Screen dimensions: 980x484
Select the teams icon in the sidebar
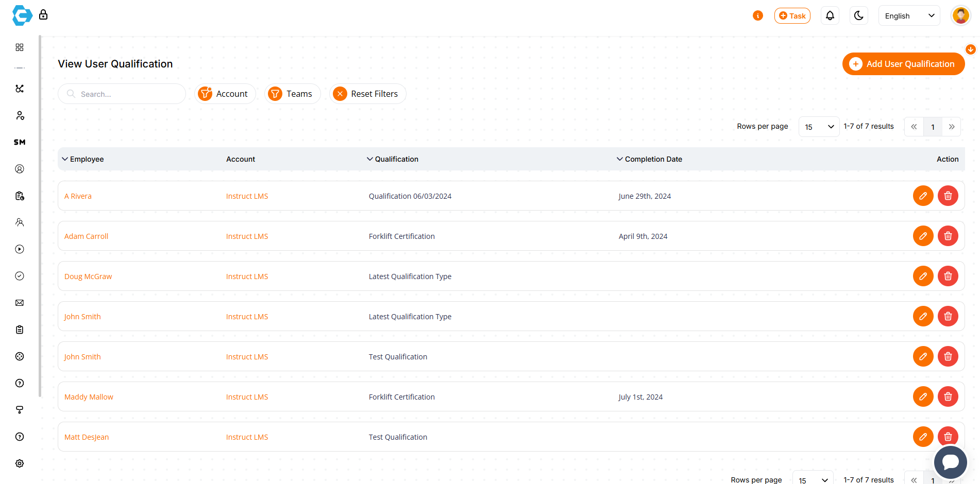click(20, 222)
